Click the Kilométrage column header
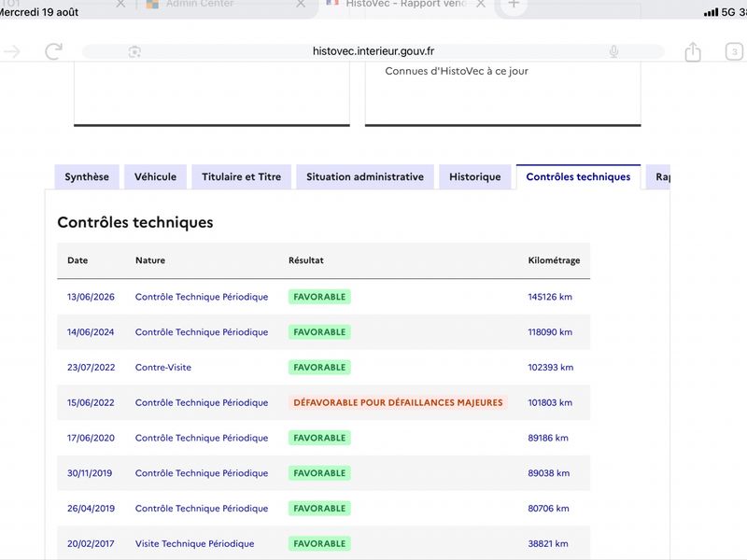 (554, 260)
